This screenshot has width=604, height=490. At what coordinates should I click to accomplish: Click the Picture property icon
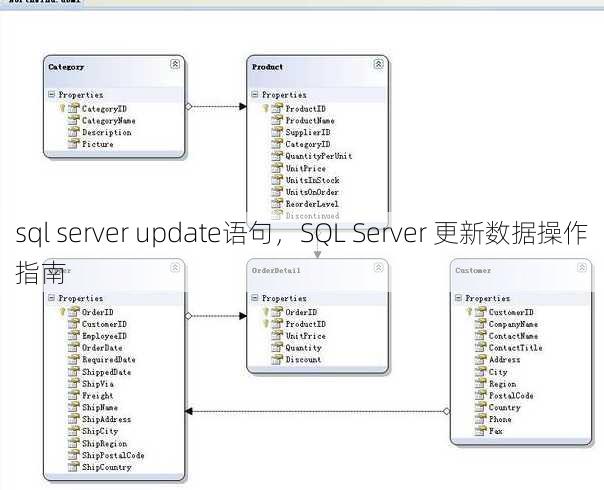pos(73,144)
